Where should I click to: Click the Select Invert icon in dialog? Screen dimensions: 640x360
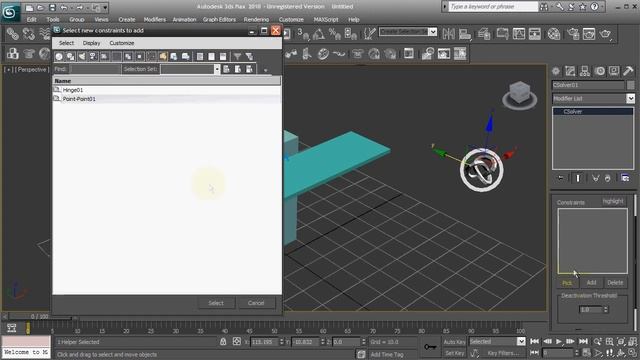(222, 56)
